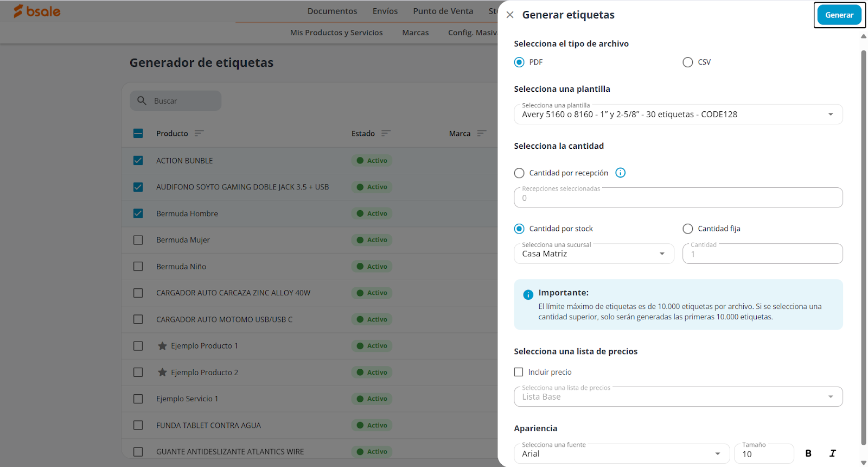Image resolution: width=868 pixels, height=467 pixels.
Task: Select PDF file type
Action: pos(519,62)
